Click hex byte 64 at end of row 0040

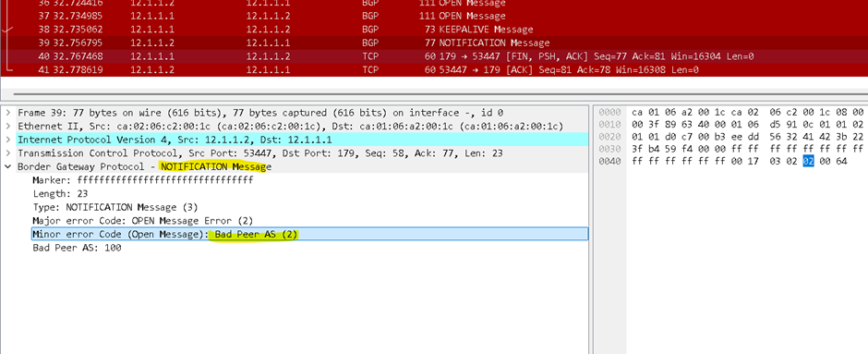point(841,161)
